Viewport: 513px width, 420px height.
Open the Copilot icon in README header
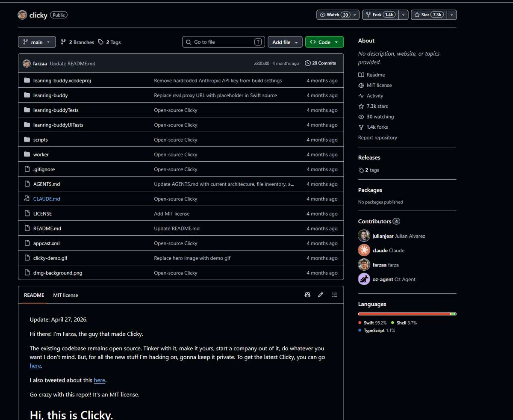click(307, 295)
